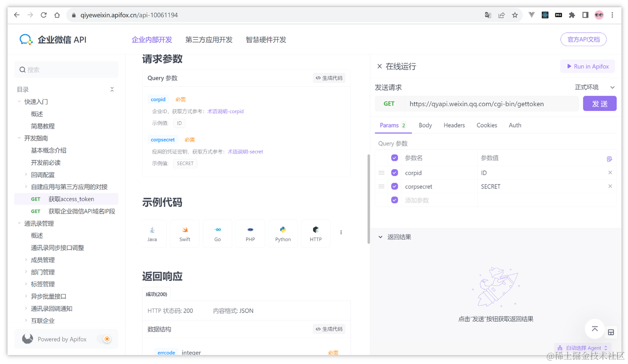Open more code languages three-dot icon
Viewport: 628px width, 364px height.
coord(341,233)
